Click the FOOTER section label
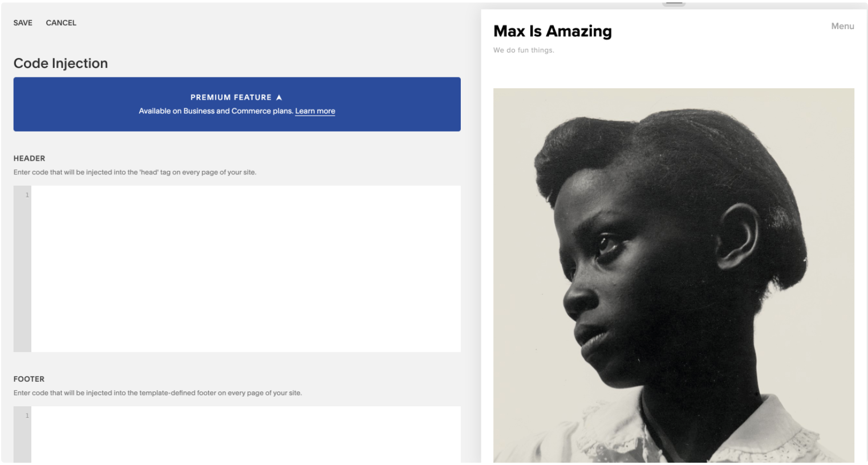Viewport: 868px width, 465px height. (29, 379)
